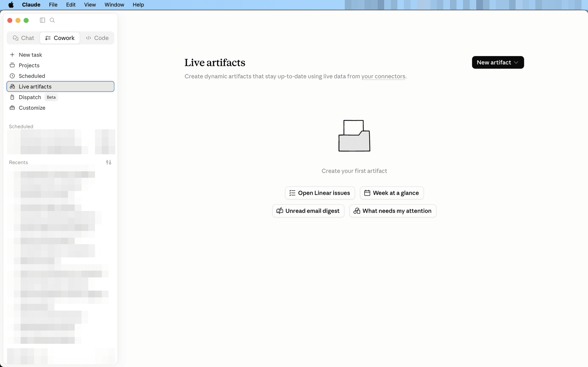Screen dimensions: 588x367
Task: Open the Window menu
Action: [114, 5]
